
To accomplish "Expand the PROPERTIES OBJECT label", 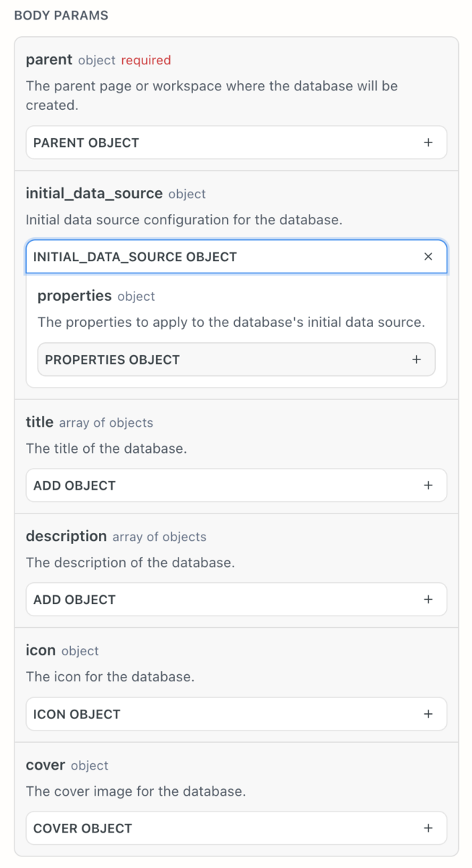I will 112,359.
